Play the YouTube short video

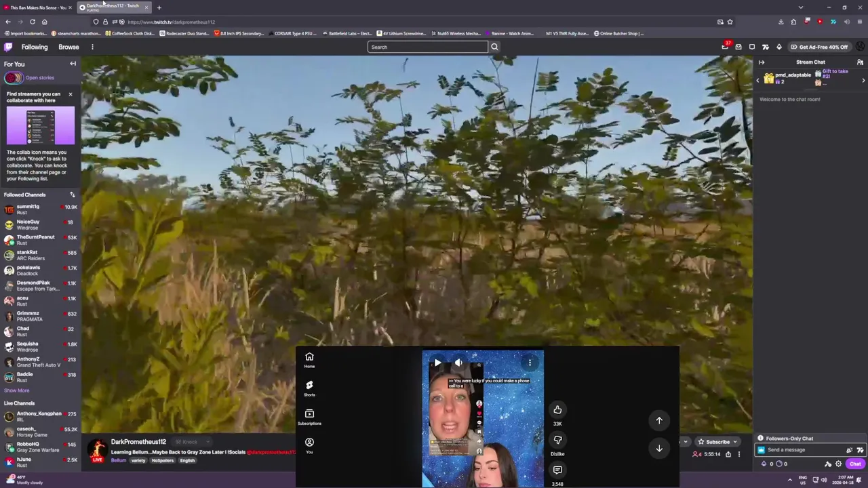(x=437, y=363)
